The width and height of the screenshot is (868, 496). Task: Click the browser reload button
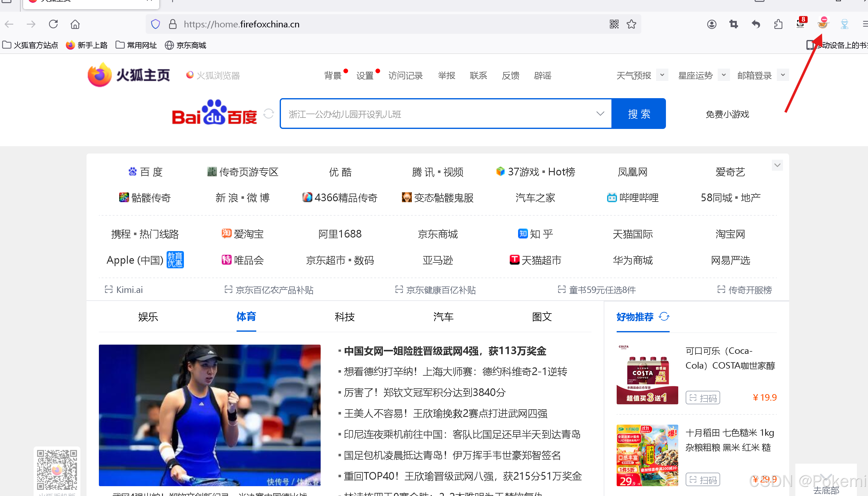tap(54, 24)
